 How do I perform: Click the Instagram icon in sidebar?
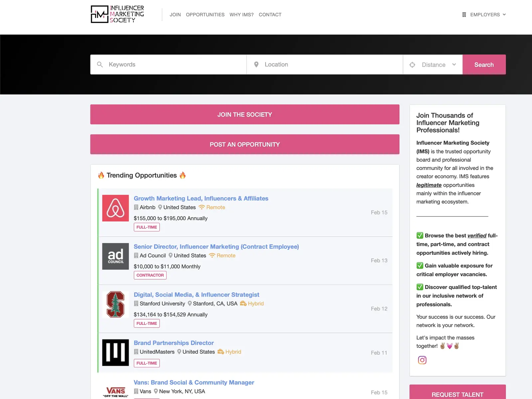coord(422,360)
